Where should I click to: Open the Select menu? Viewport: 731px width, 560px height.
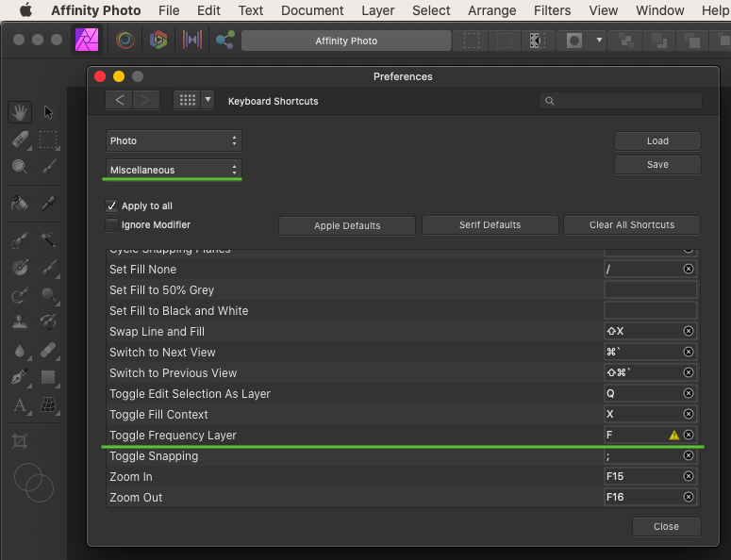coord(431,10)
